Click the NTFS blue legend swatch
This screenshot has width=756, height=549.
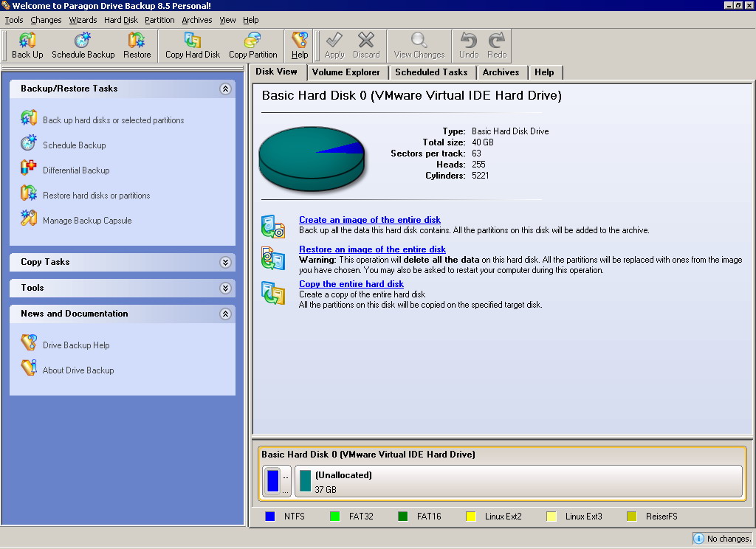point(270,517)
